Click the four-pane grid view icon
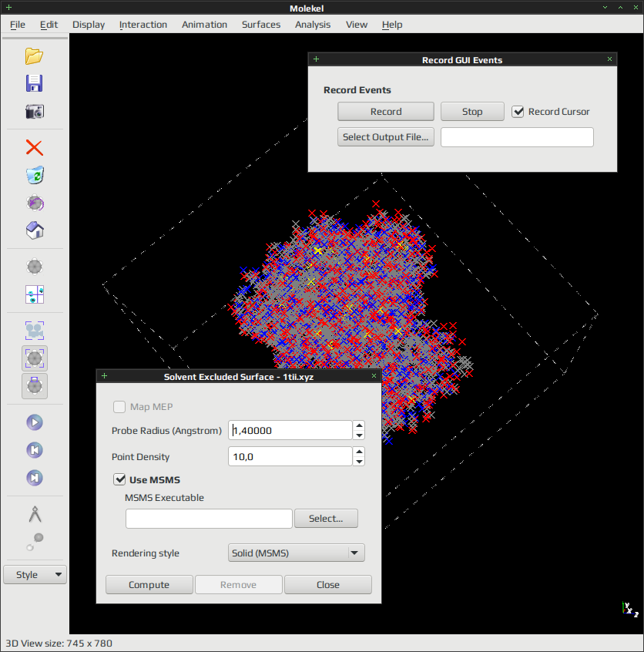Screen dimensions: 644x652 click(x=35, y=294)
